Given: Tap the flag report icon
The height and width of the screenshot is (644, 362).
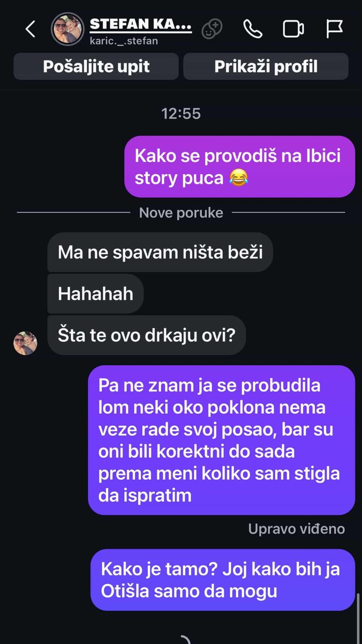Looking at the screenshot, I should point(335,29).
